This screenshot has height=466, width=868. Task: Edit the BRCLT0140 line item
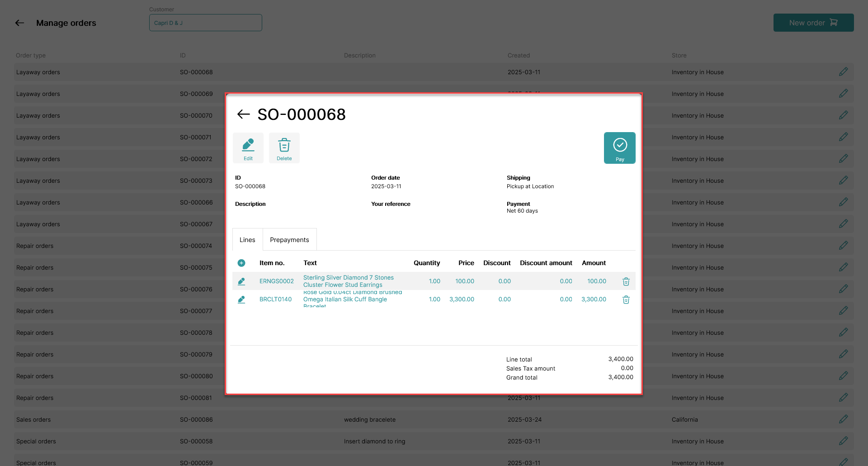pos(241,300)
